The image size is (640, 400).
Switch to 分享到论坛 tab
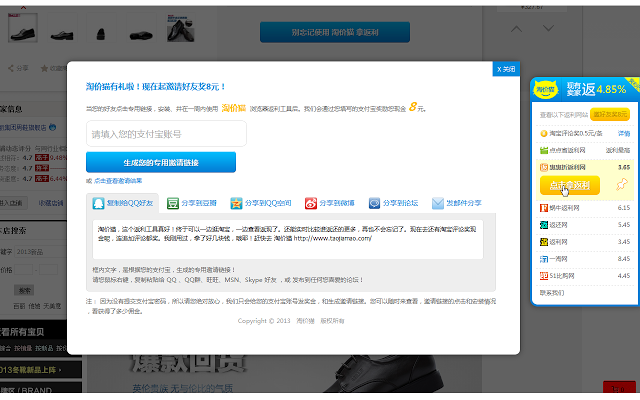(x=393, y=203)
